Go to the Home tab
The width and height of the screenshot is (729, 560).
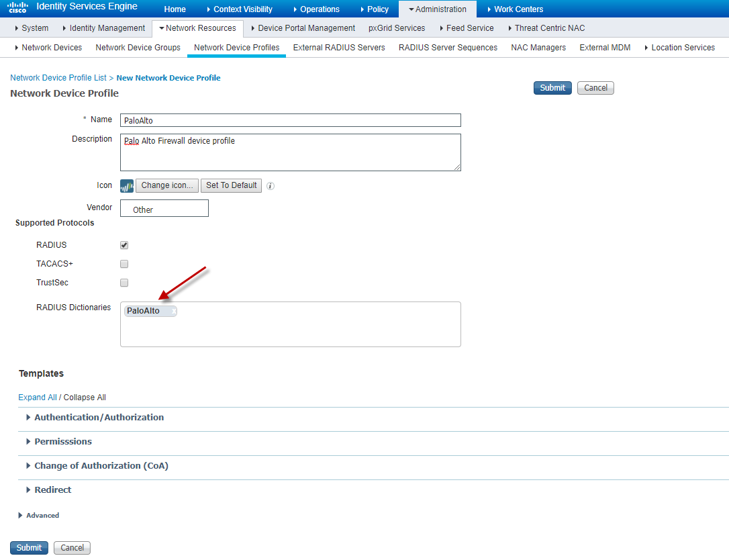(x=175, y=9)
